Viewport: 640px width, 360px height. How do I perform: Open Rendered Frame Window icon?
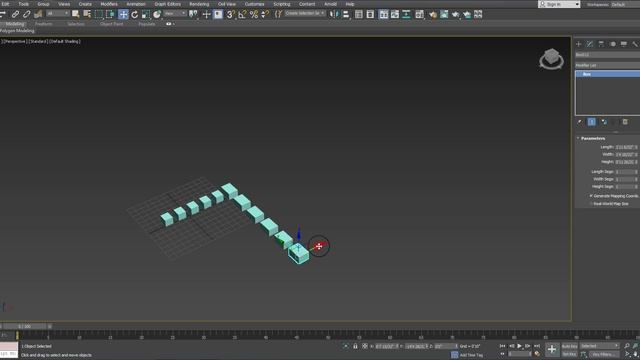click(x=444, y=14)
